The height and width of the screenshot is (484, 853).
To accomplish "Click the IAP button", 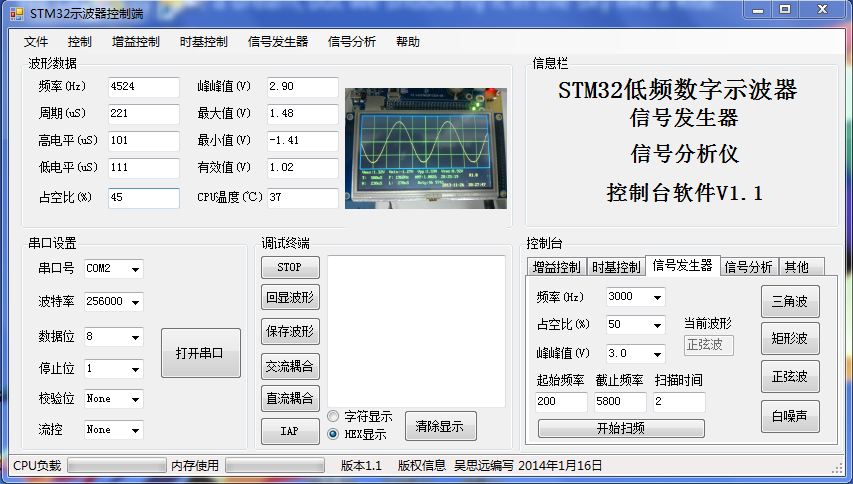I will click(x=290, y=431).
